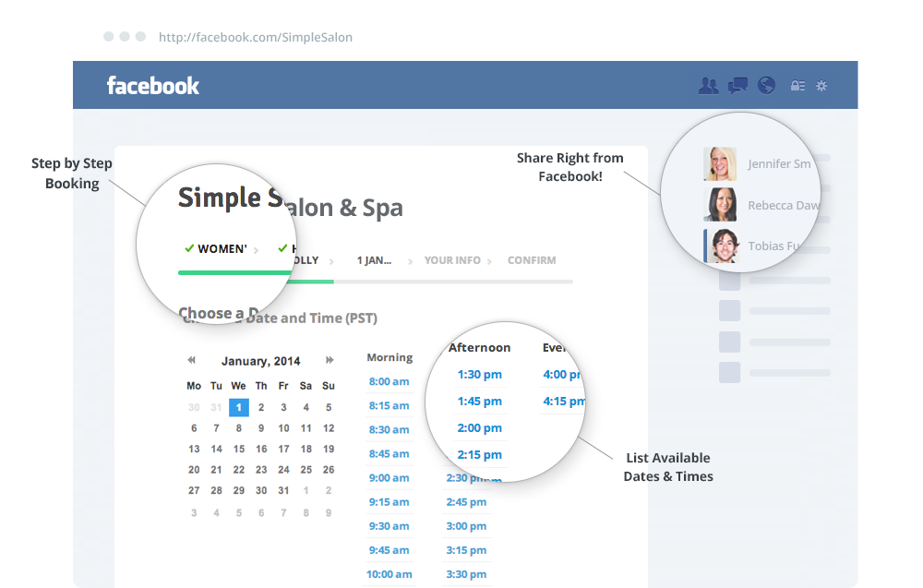
Task: Select January 2 in the calendar
Action: 261,407
